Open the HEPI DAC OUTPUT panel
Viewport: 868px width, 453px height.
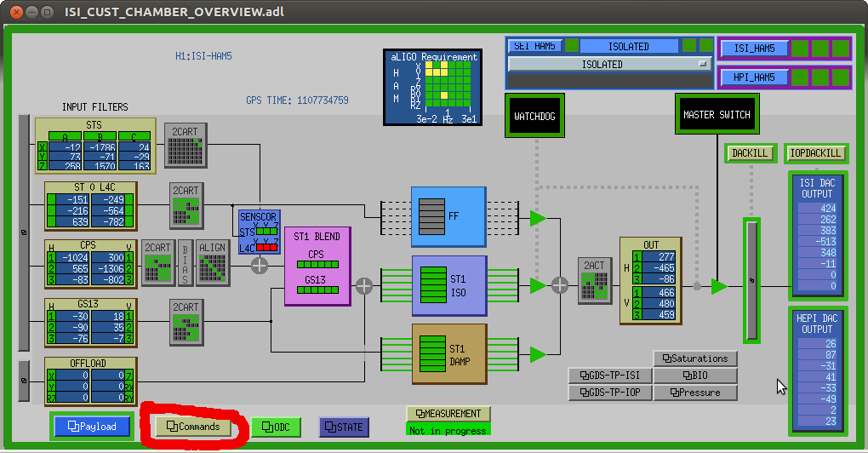(818, 371)
